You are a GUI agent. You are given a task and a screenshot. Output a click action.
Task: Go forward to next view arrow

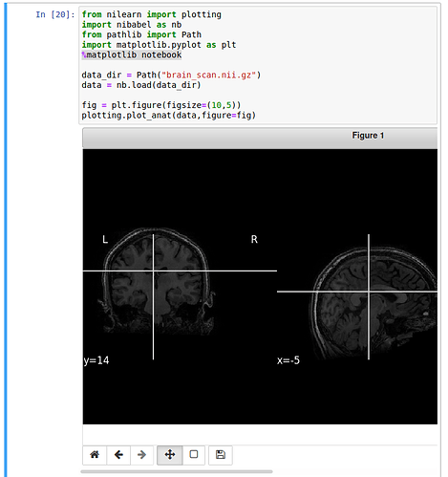tap(141, 455)
